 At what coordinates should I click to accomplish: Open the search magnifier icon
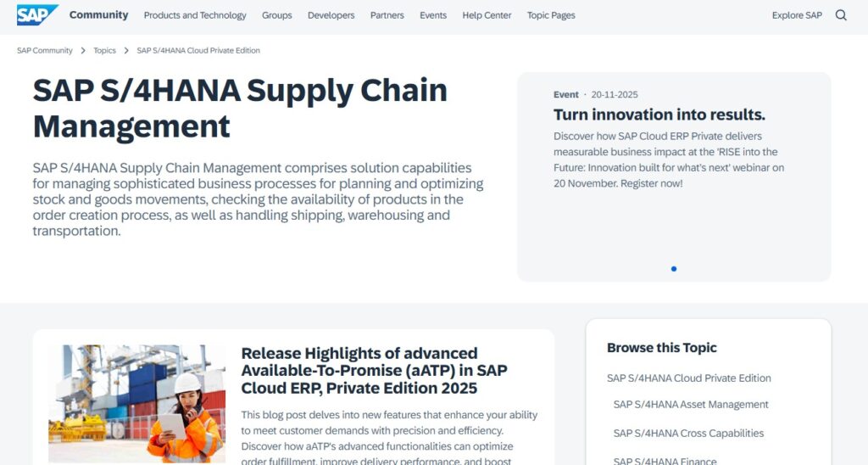click(x=841, y=15)
